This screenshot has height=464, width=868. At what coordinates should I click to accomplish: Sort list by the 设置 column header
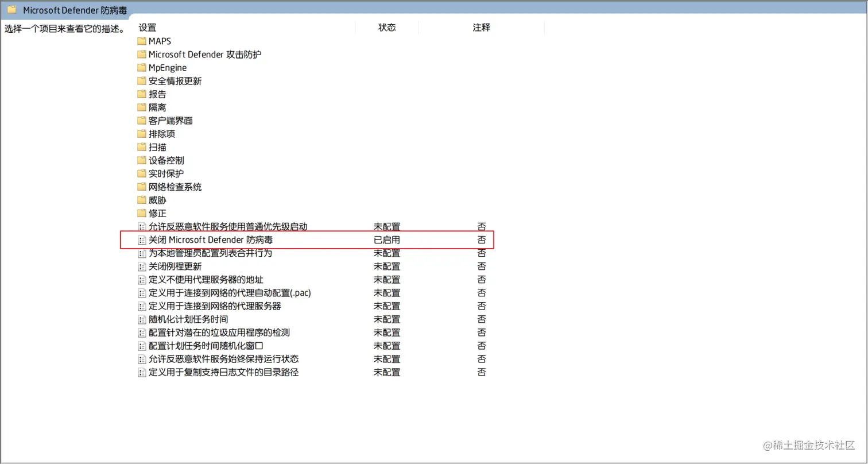pyautogui.click(x=147, y=28)
